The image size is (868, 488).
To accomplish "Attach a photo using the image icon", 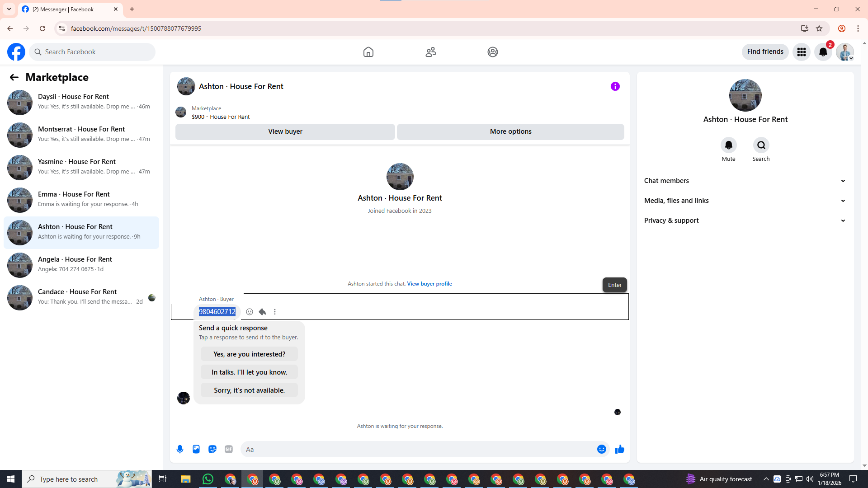I will 196,449.
